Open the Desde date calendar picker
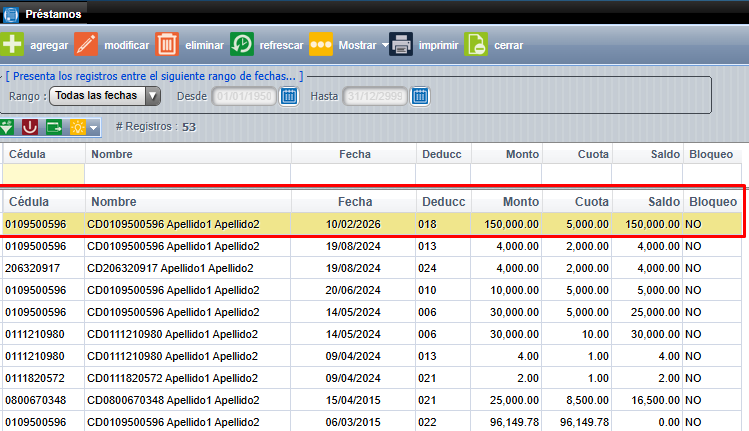 coord(289,96)
